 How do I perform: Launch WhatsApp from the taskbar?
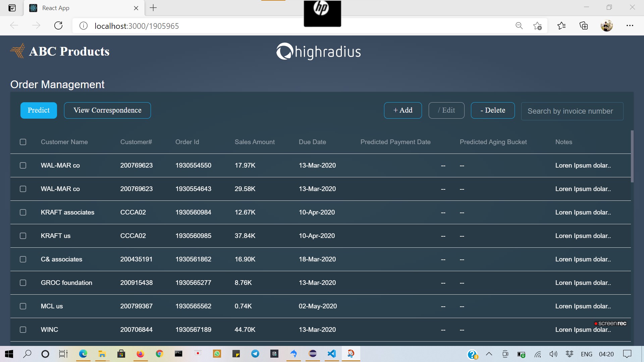pos(217,354)
